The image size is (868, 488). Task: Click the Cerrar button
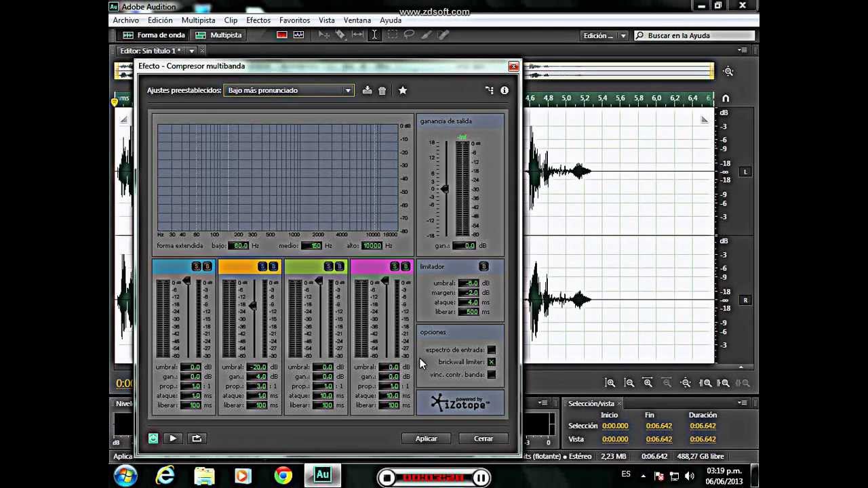click(484, 439)
